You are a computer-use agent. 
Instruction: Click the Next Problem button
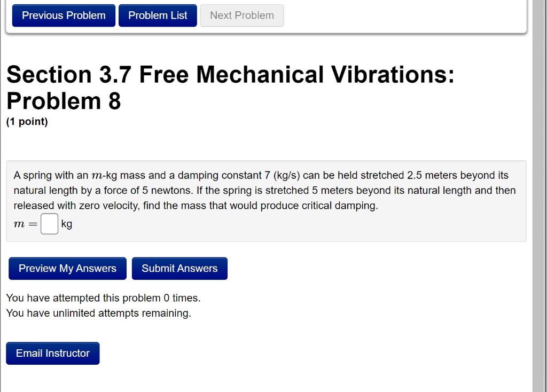pos(241,15)
